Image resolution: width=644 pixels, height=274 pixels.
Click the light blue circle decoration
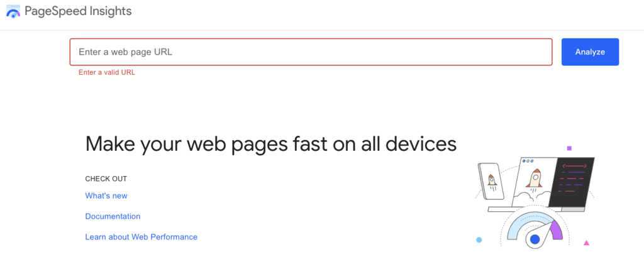(479, 240)
